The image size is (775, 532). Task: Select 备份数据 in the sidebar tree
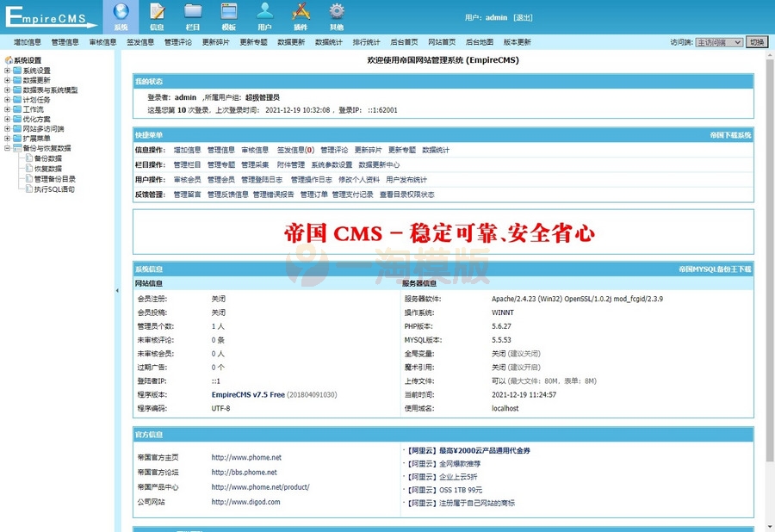pos(47,158)
